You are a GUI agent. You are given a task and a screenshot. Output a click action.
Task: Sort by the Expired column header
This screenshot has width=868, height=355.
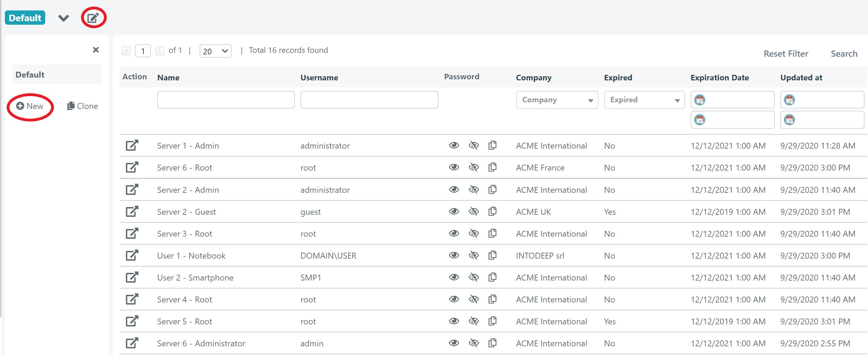618,78
